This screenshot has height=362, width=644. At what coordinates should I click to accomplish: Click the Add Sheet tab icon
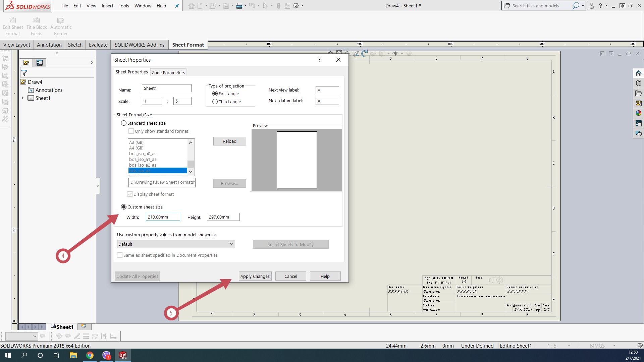[84, 326]
